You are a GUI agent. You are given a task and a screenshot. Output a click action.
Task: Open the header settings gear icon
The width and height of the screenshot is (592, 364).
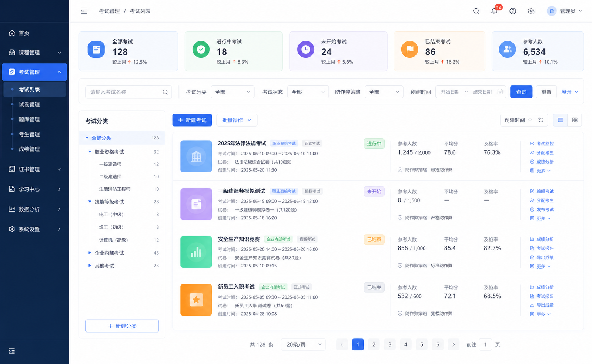point(531,11)
